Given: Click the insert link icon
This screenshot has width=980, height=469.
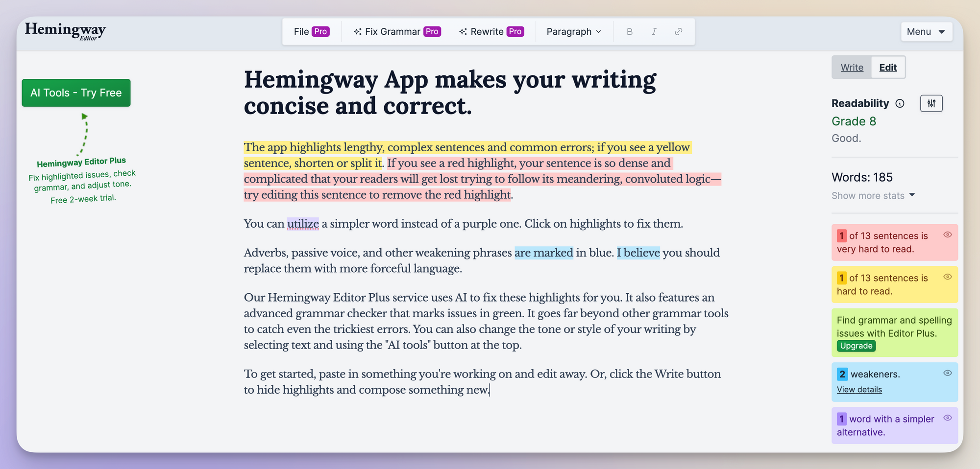Looking at the screenshot, I should pos(679,32).
